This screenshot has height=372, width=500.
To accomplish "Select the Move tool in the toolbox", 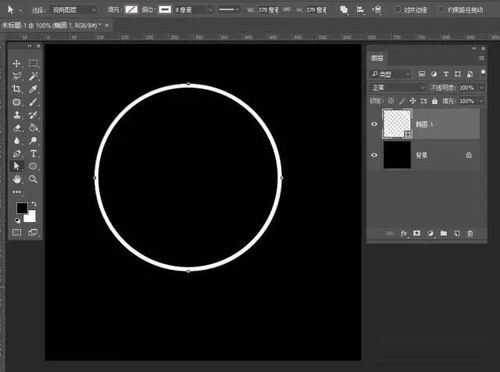I will (16, 63).
